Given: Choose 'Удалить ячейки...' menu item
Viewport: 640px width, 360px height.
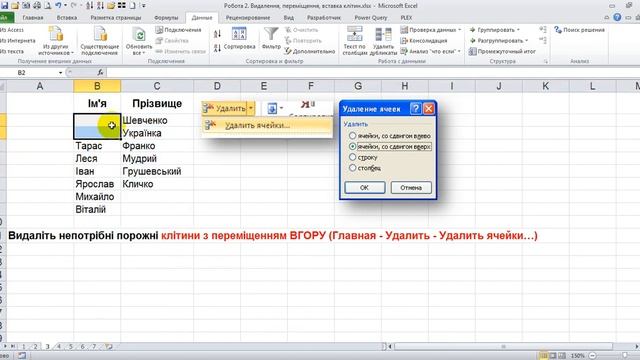Looking at the screenshot, I should click(x=267, y=125).
